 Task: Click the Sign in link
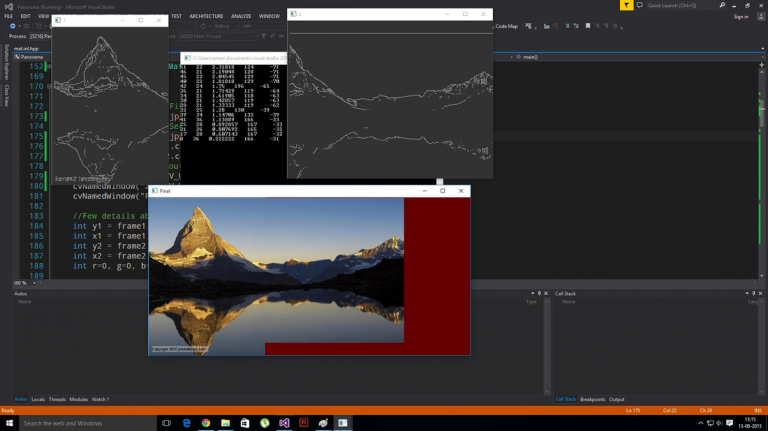[741, 17]
